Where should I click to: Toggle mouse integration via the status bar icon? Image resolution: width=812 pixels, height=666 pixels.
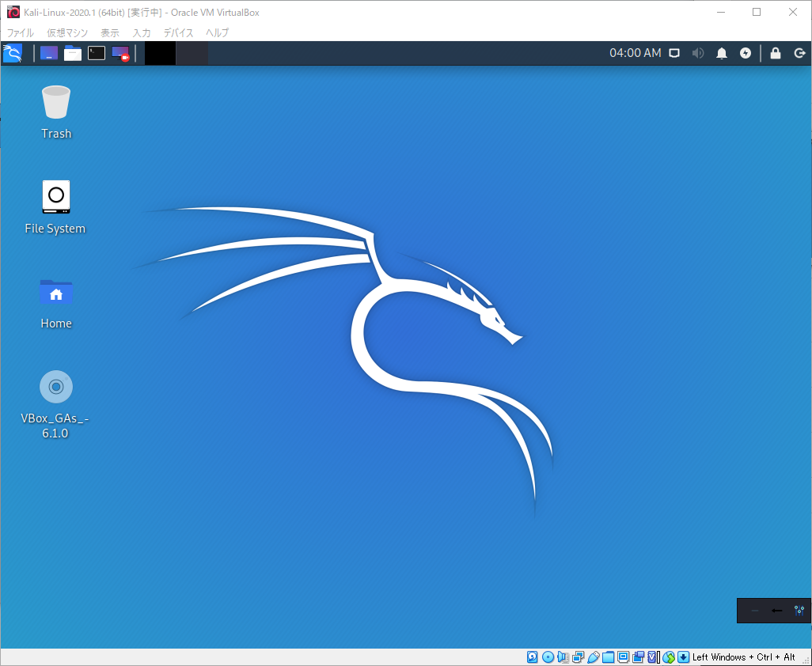tap(669, 657)
